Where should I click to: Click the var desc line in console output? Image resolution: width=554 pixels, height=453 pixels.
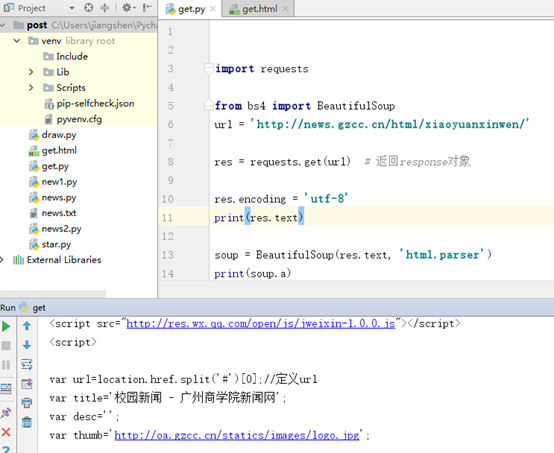pos(84,417)
